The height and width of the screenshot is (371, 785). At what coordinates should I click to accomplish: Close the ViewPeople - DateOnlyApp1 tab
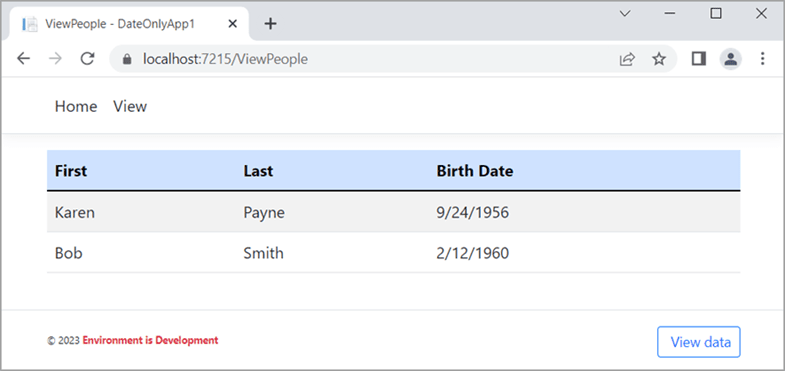pos(232,24)
